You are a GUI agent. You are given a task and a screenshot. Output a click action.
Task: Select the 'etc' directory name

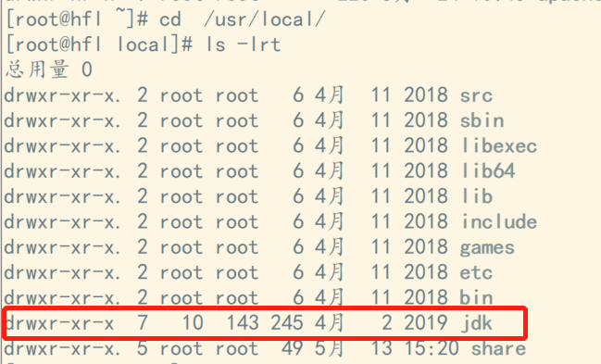pyautogui.click(x=476, y=272)
